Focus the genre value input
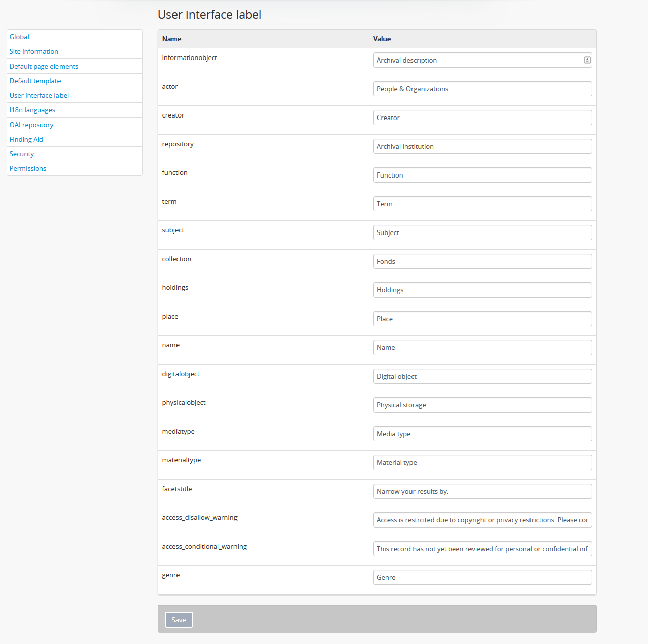This screenshot has width=648, height=644. pos(482,577)
